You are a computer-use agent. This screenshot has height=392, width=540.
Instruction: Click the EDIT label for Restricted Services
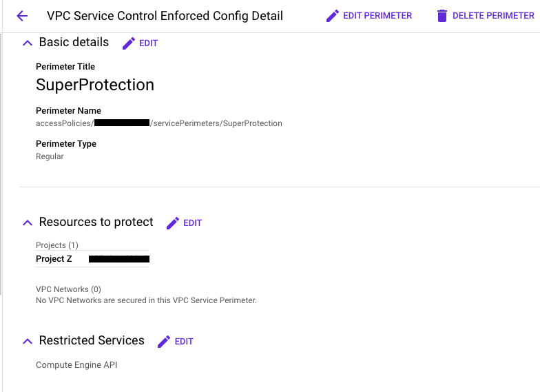click(184, 341)
